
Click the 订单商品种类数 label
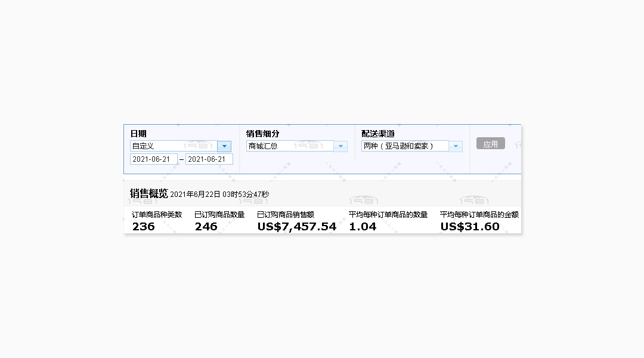pos(157,215)
